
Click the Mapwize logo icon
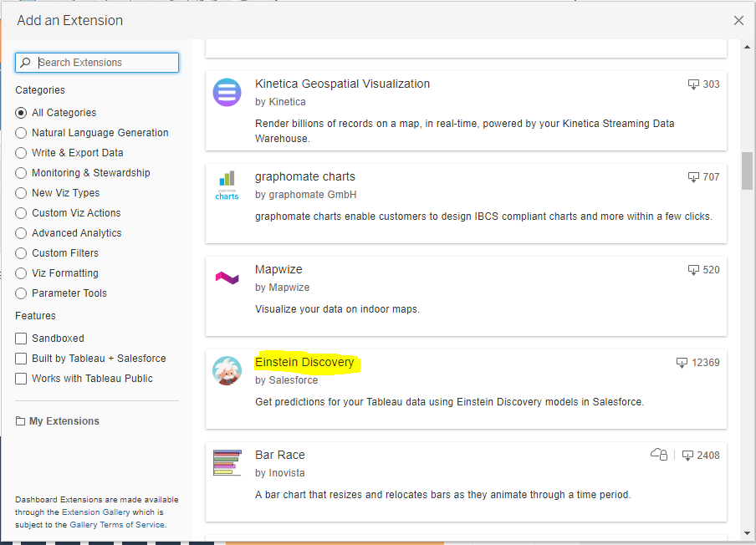227,278
